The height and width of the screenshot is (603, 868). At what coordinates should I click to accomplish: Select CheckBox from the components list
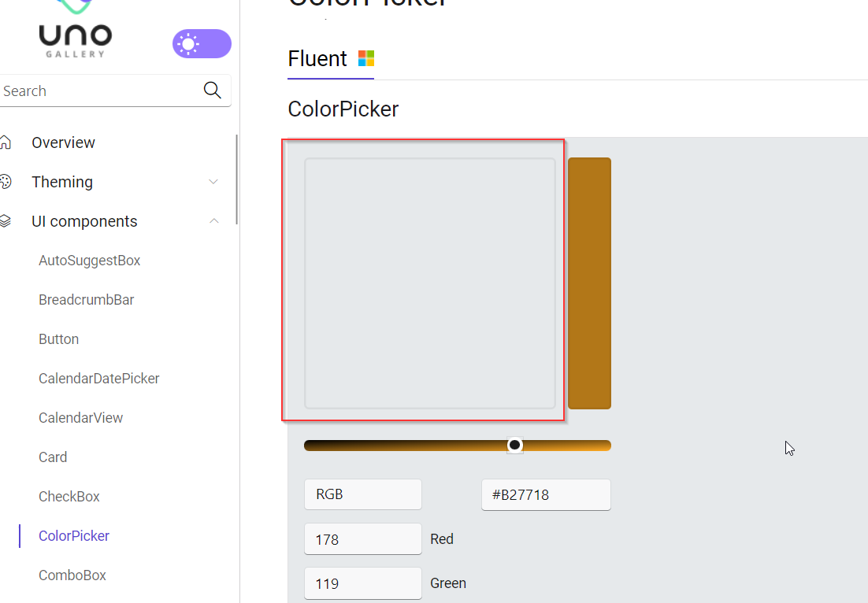69,496
